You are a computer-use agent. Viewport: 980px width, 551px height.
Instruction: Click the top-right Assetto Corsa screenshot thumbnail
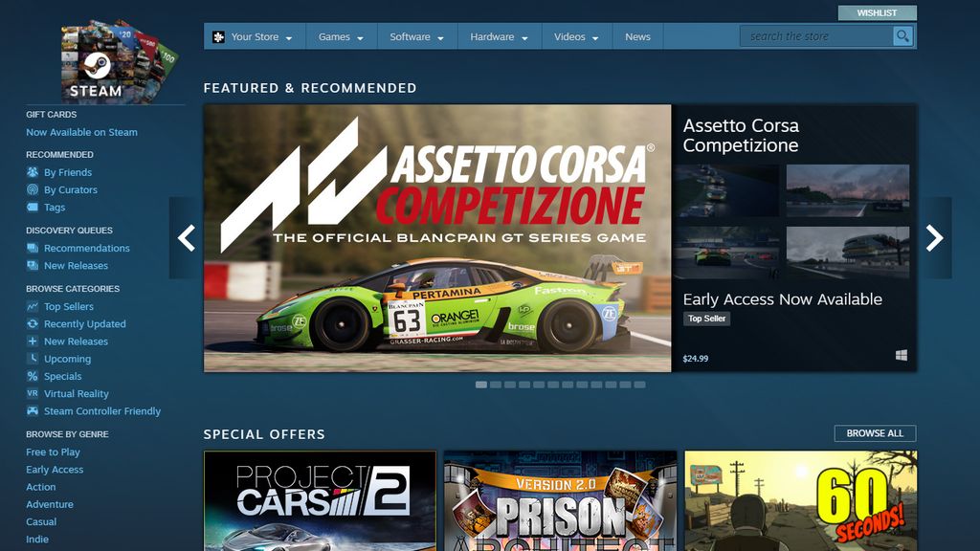pos(847,189)
